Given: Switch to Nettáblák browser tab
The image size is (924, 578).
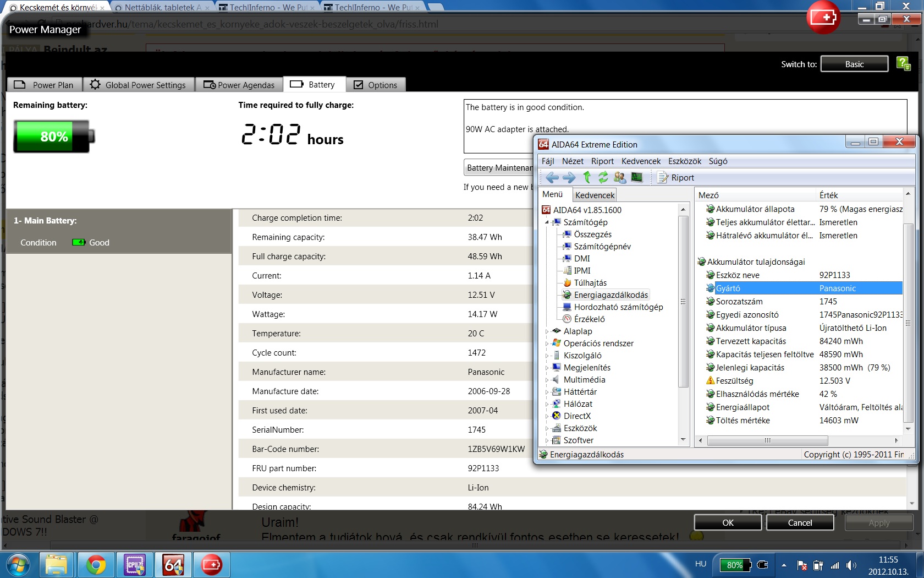Looking at the screenshot, I should pyautogui.click(x=162, y=7).
